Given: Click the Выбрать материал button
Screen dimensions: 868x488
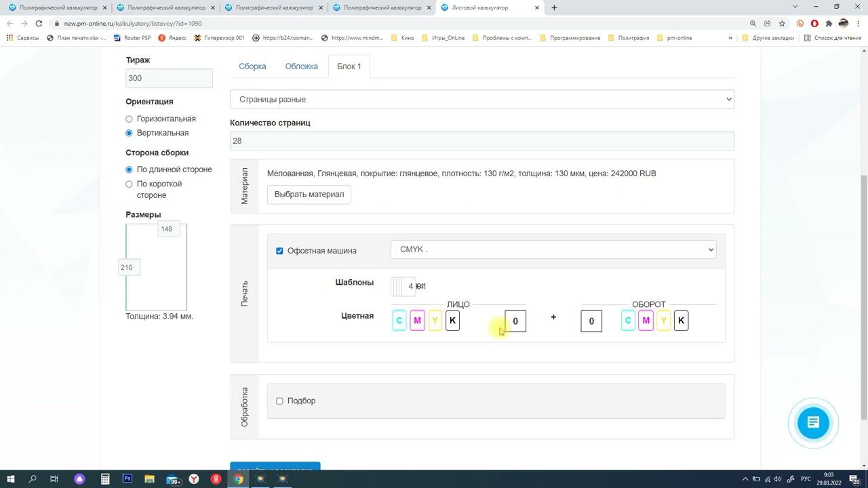Looking at the screenshot, I should [309, 195].
